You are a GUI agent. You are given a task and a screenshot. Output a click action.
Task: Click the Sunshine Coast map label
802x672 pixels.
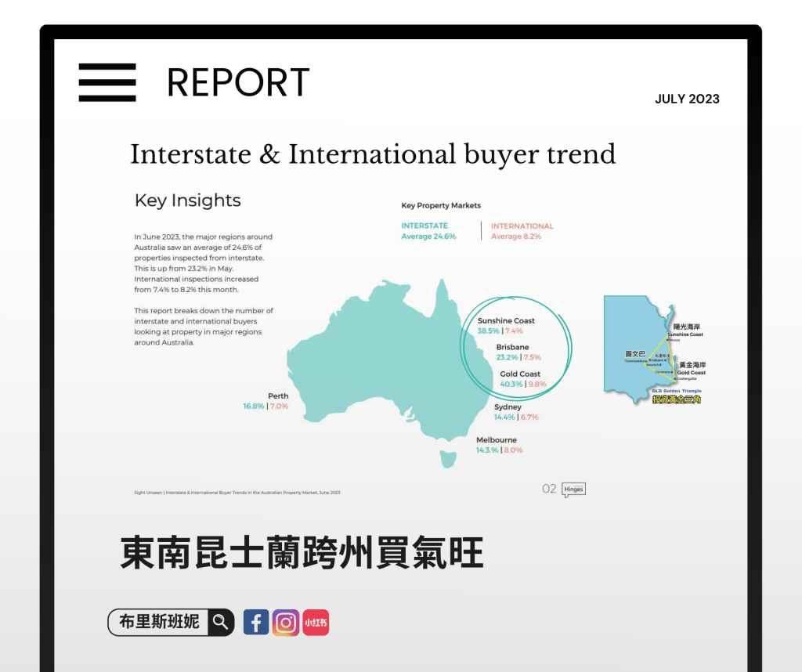pos(506,321)
